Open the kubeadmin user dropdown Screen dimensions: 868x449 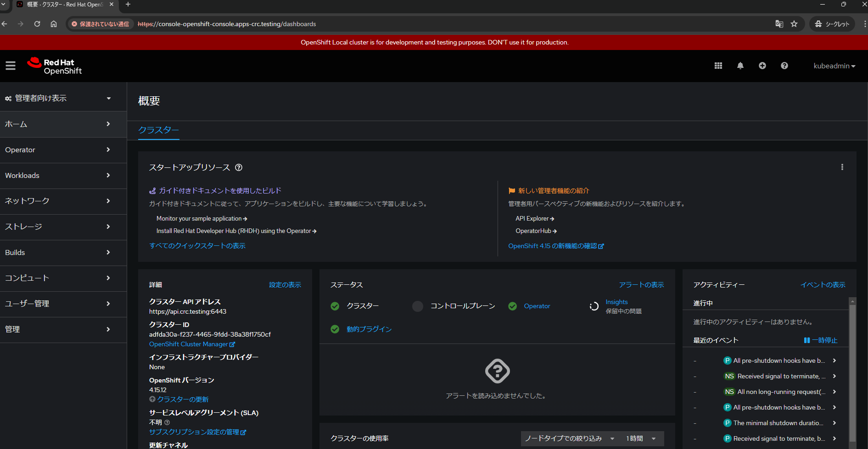coord(834,66)
